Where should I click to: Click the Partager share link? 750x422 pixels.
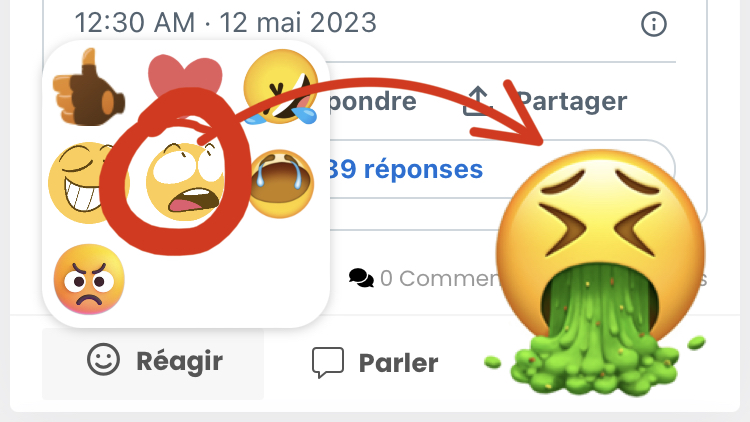(572, 101)
